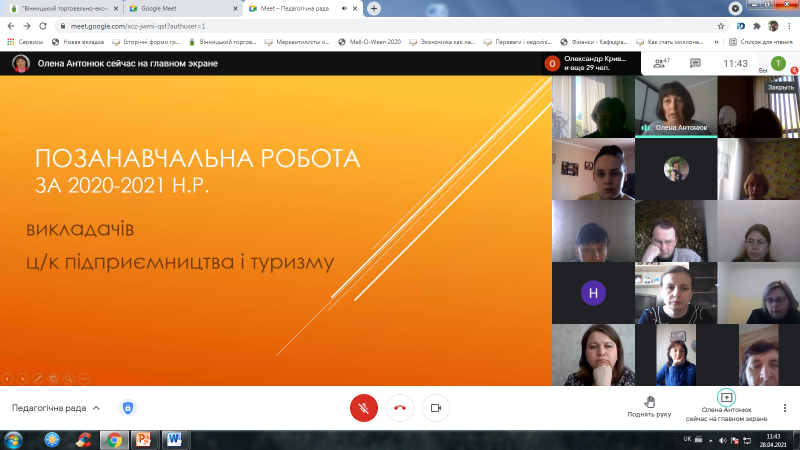Click the slide zoom magnifier icon
Screen dimensions: 800x450
tap(68, 379)
